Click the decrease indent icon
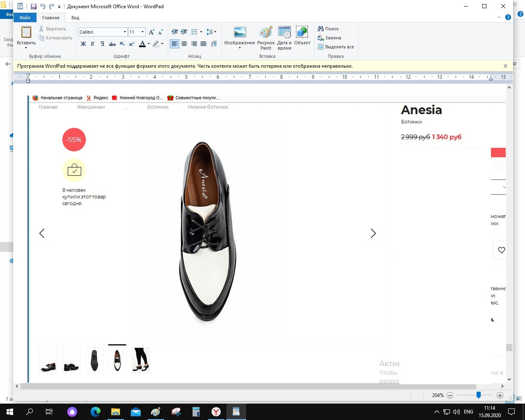The width and height of the screenshot is (525, 420). [175, 32]
